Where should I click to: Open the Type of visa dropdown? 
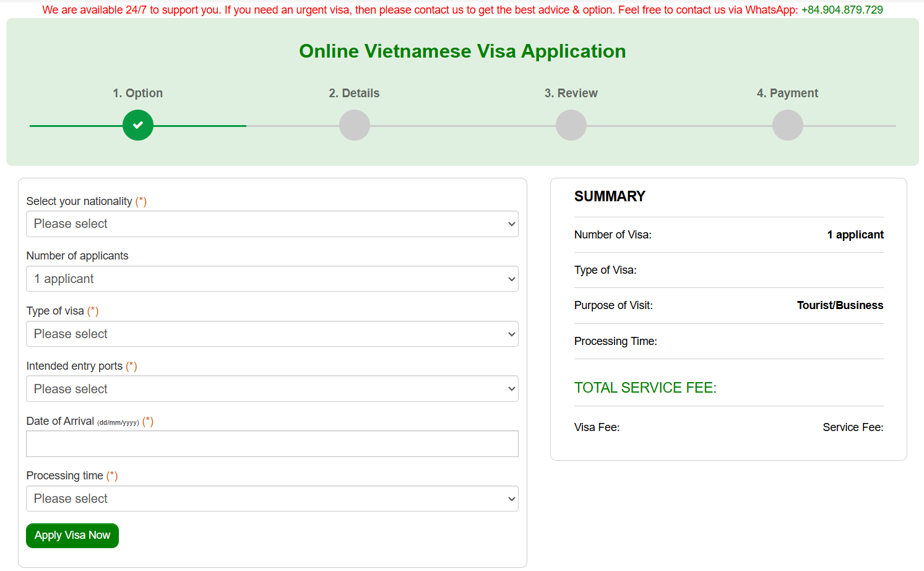click(x=272, y=334)
